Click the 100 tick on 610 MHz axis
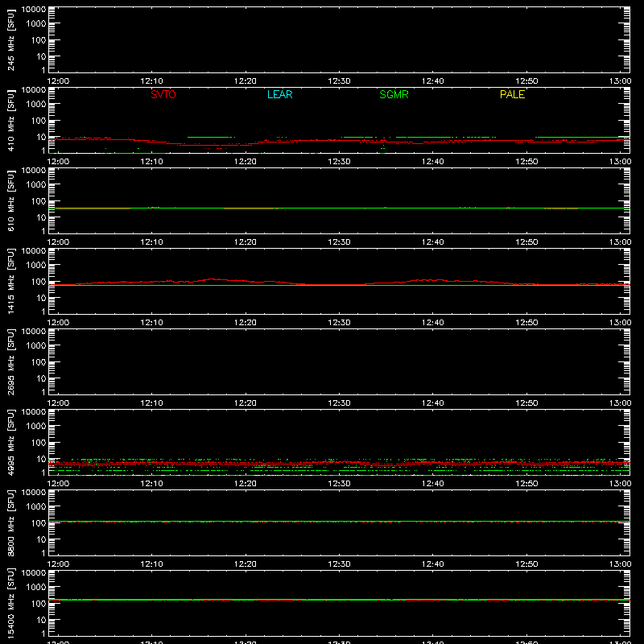The width and height of the screenshot is (644, 644). tap(39, 201)
